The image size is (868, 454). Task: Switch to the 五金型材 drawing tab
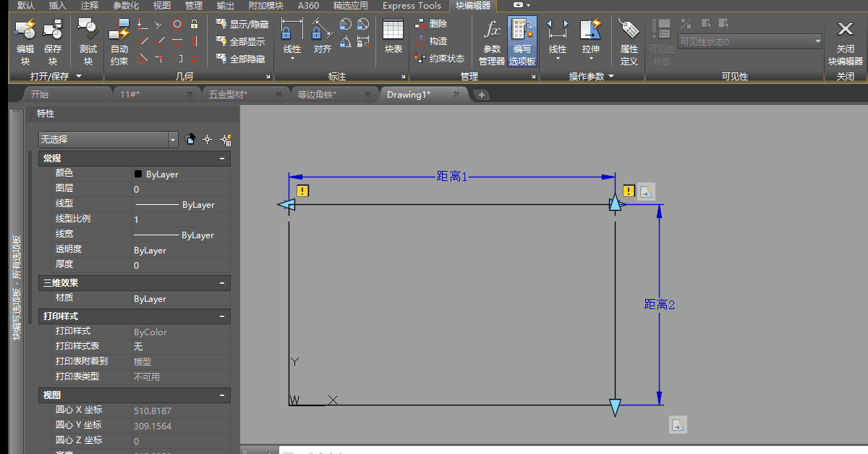pyautogui.click(x=228, y=94)
